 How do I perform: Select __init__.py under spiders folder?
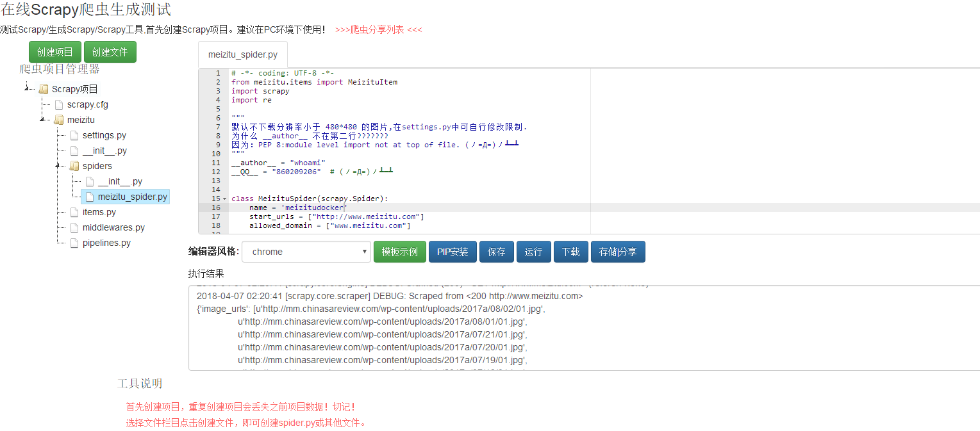(120, 181)
